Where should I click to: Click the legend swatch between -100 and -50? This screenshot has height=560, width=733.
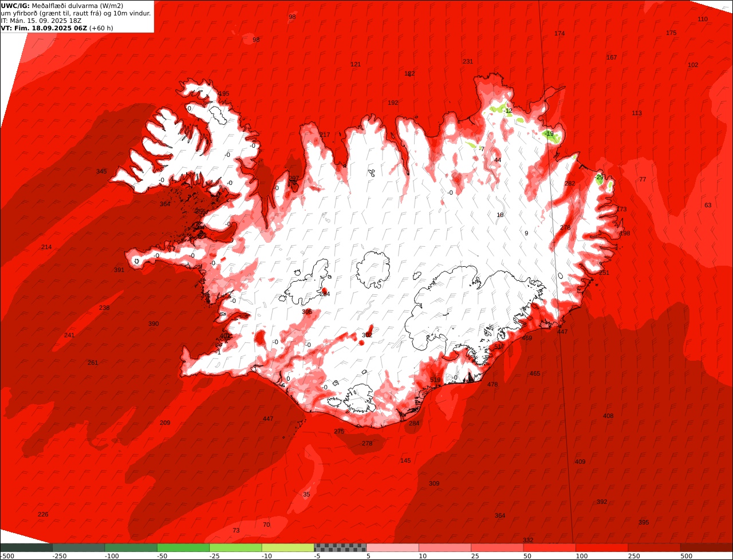tap(131, 547)
